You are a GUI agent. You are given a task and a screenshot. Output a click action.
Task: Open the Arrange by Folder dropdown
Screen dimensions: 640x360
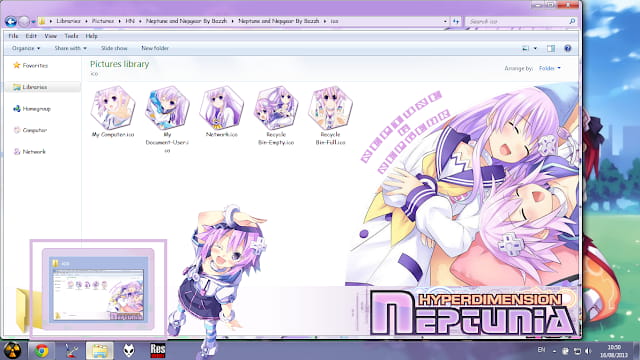point(549,68)
